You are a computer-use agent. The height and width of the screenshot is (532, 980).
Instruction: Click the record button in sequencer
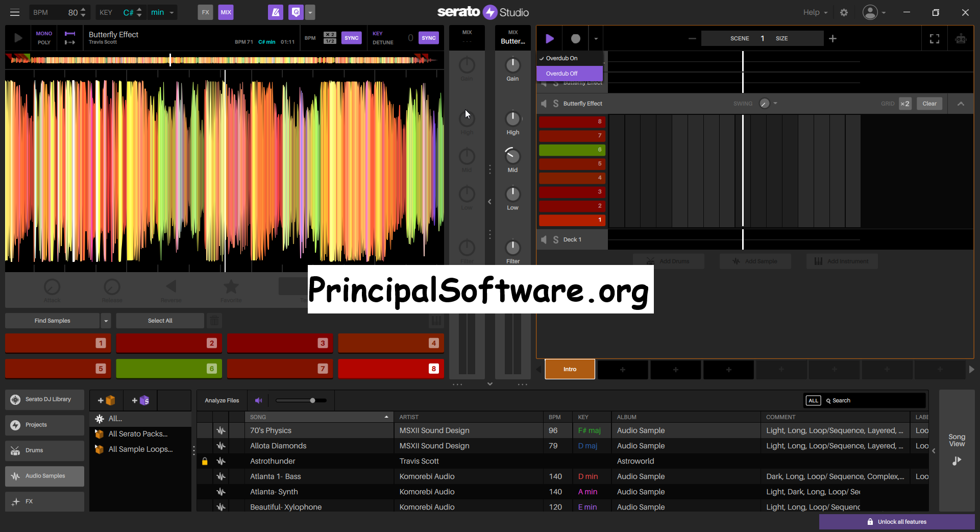[576, 38]
